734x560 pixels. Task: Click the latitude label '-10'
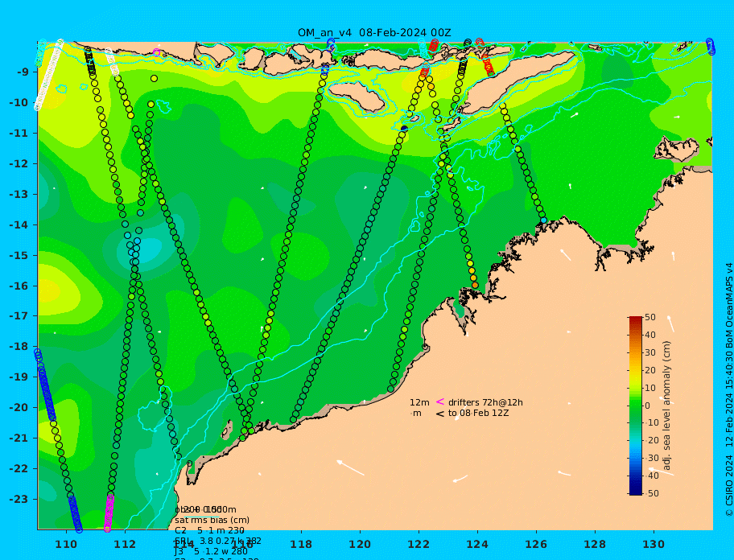click(x=19, y=102)
